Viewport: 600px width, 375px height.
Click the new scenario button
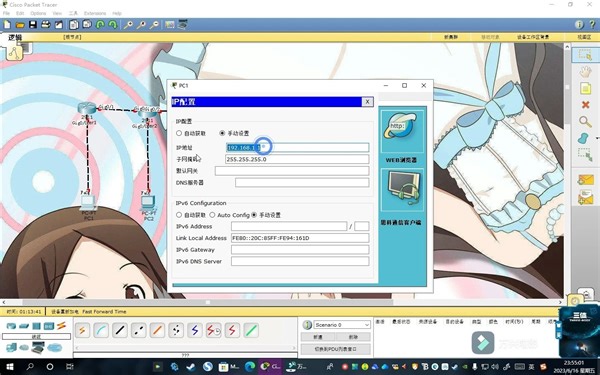(318, 337)
